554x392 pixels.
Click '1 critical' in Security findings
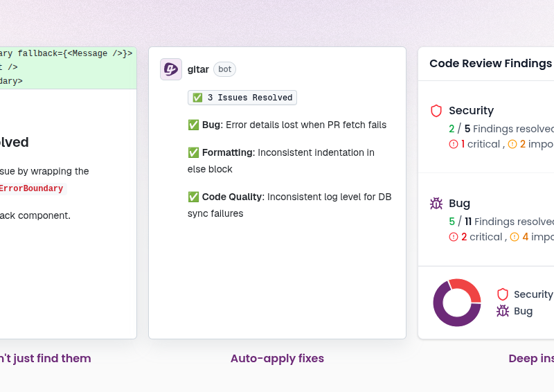coord(481,144)
